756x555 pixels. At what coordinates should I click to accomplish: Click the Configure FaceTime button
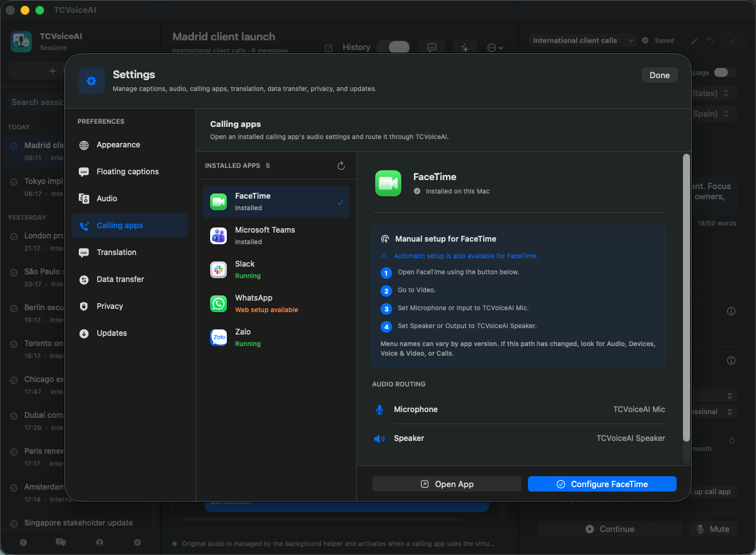click(x=602, y=484)
